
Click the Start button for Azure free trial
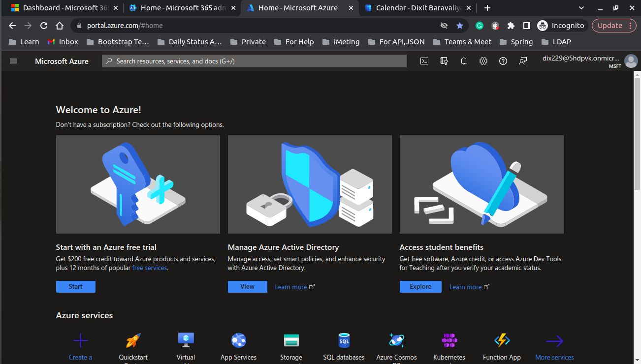pyautogui.click(x=76, y=287)
